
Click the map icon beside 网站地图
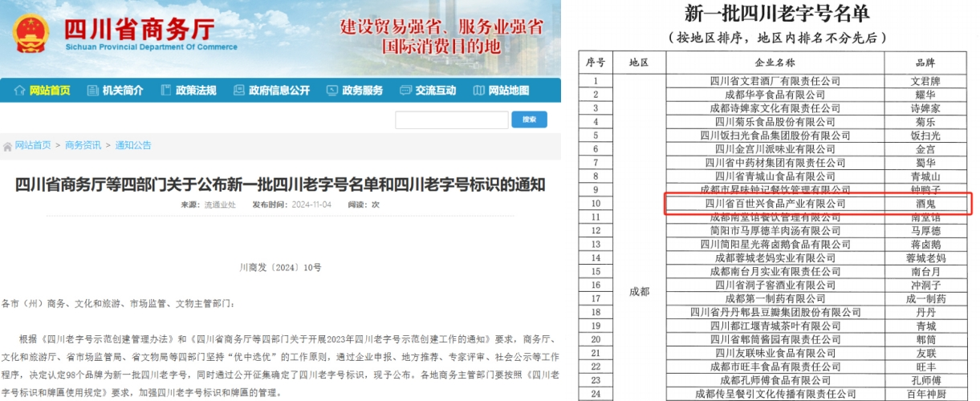(x=479, y=91)
